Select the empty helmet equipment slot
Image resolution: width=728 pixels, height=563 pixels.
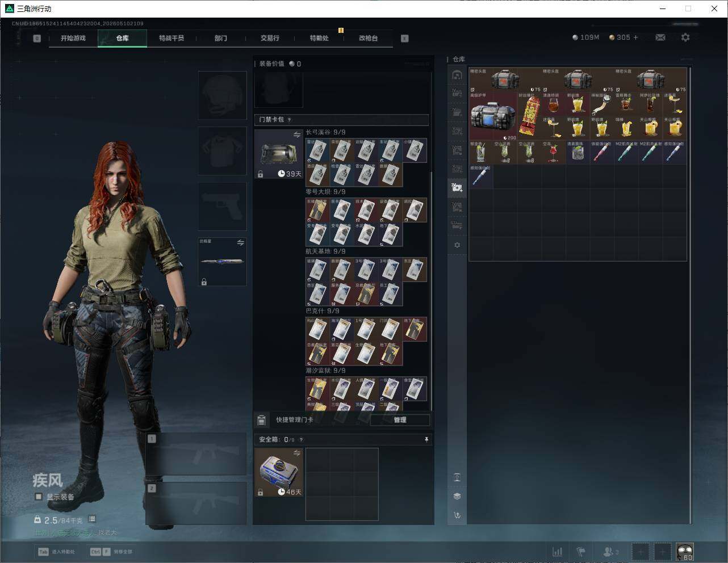click(x=223, y=95)
